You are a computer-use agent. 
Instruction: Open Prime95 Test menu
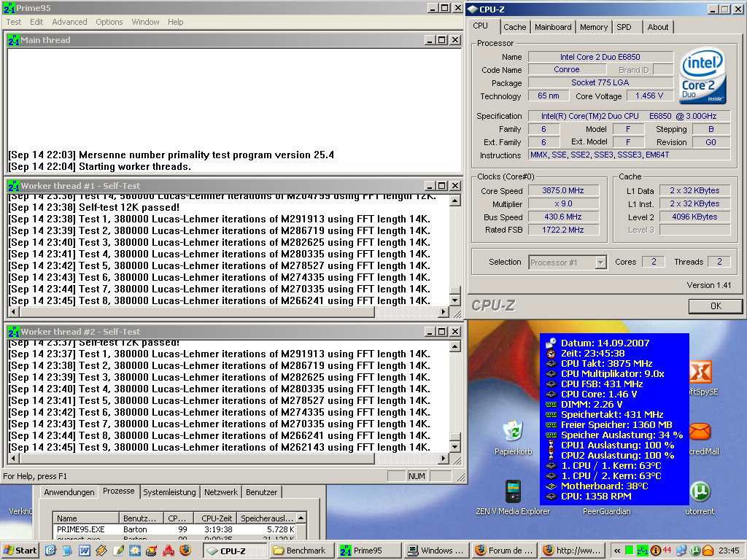click(13, 22)
